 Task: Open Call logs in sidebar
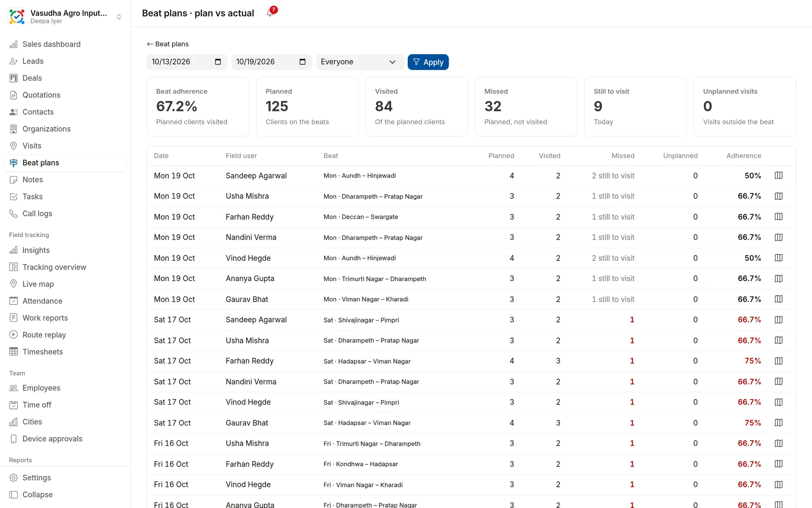[65, 213]
